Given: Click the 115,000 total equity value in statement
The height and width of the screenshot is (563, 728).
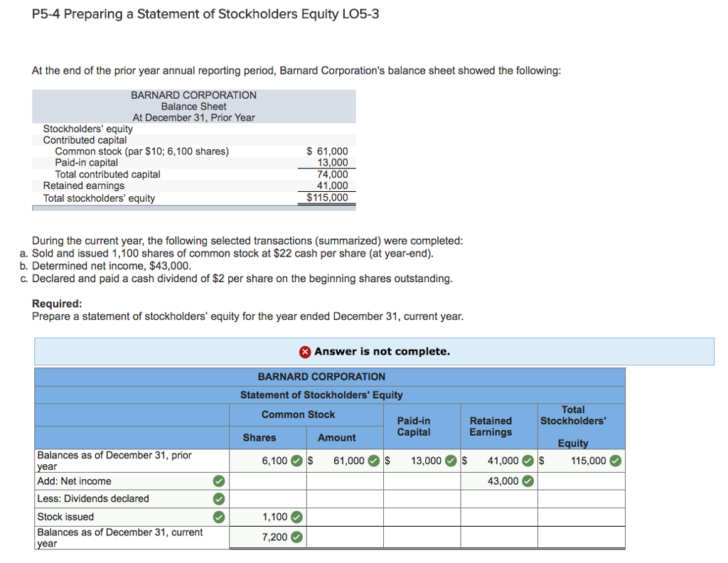Looking at the screenshot, I should 588,461.
